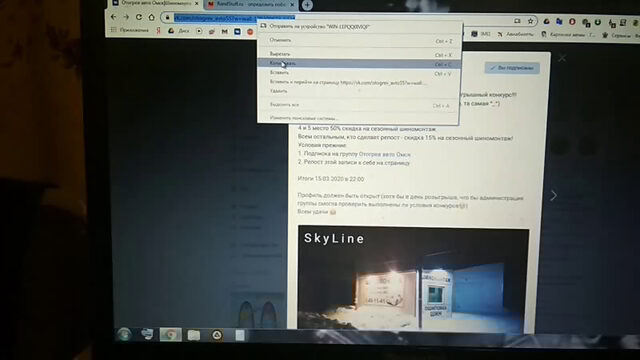Close the post popup with X
This screenshot has width=640, height=360.
pos(562,58)
